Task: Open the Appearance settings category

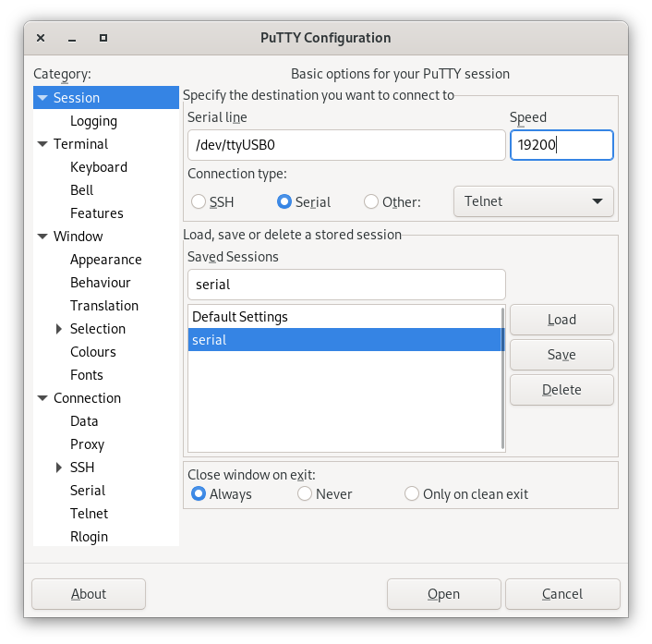Action: 105,260
